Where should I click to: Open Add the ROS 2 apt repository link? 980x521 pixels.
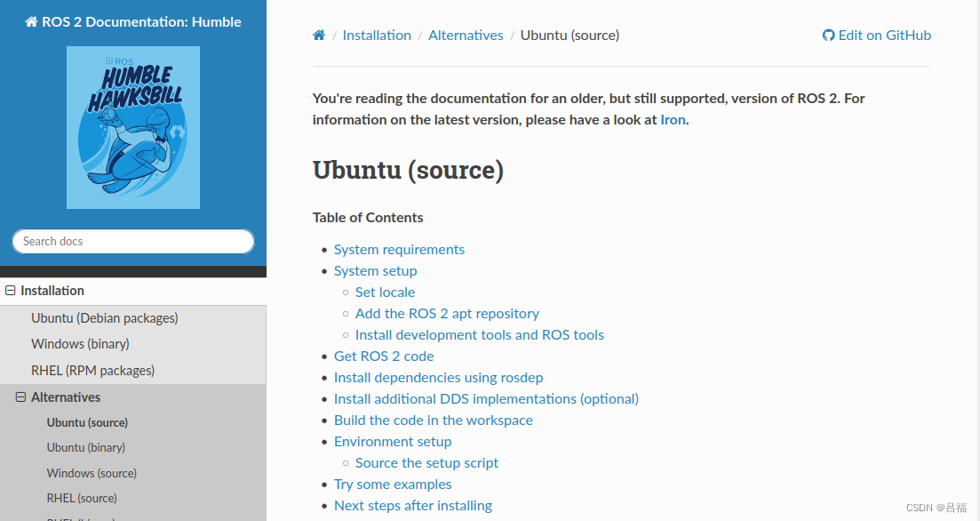pos(448,313)
